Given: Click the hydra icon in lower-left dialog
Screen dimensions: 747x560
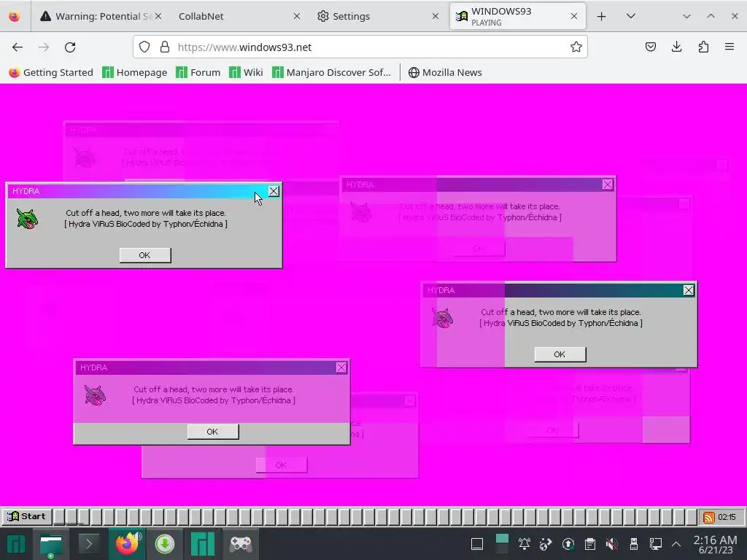Looking at the screenshot, I should point(96,395).
